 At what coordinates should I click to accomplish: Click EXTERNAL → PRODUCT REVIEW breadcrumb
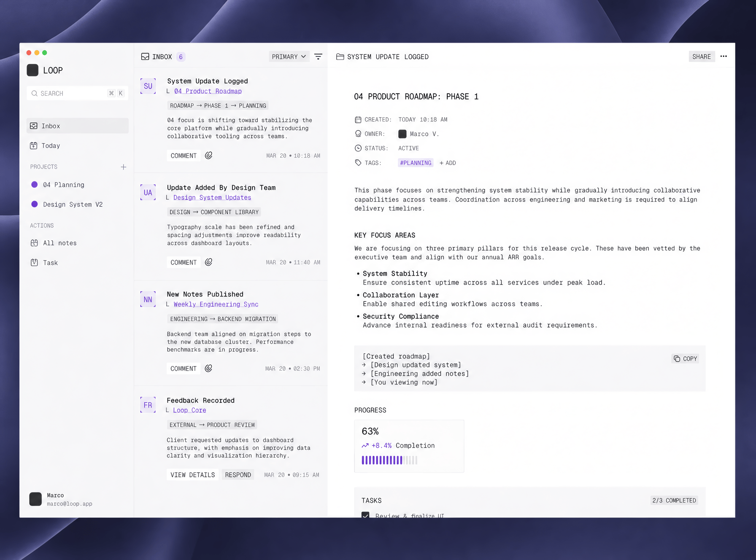pyautogui.click(x=212, y=425)
